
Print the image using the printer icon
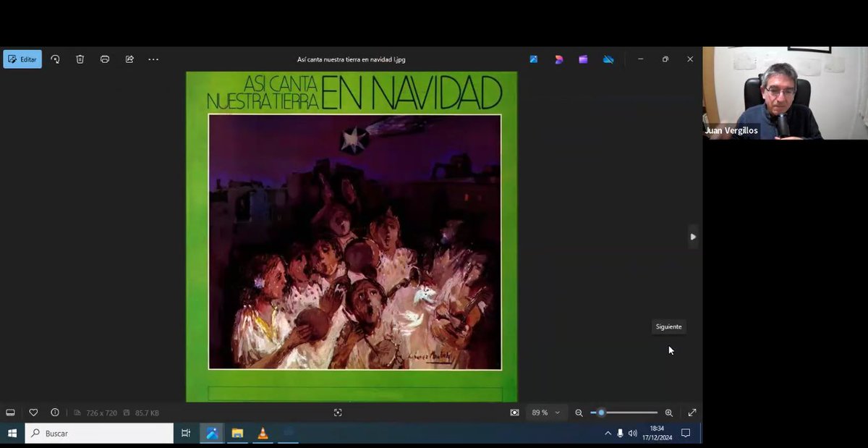(x=105, y=59)
